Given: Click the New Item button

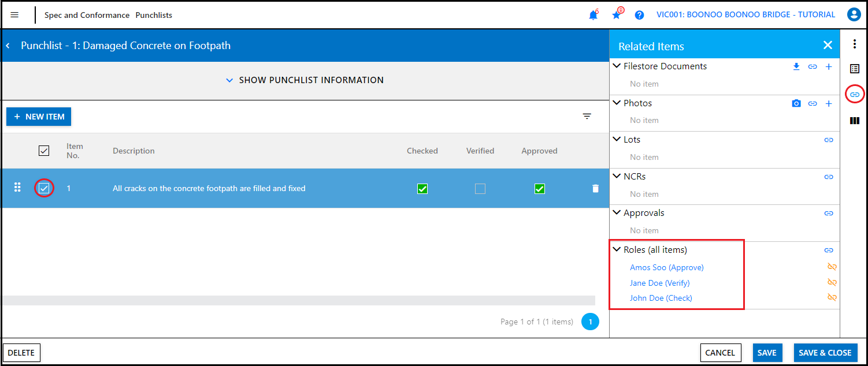Looking at the screenshot, I should [39, 117].
